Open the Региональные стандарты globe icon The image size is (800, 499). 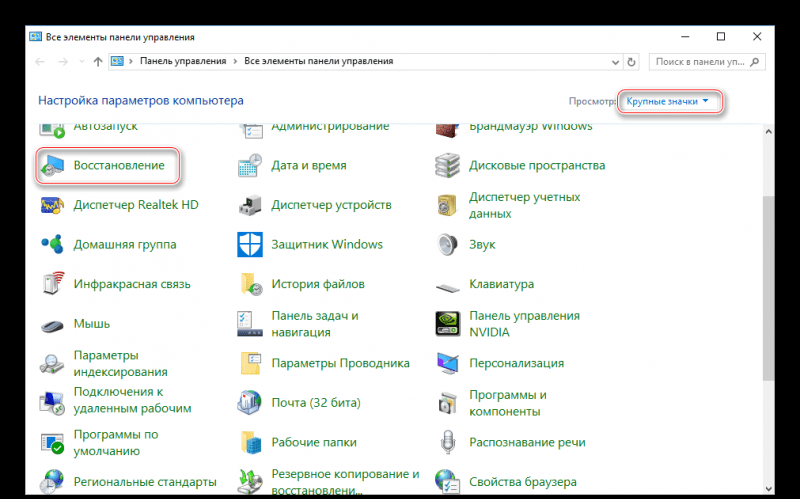(52, 482)
